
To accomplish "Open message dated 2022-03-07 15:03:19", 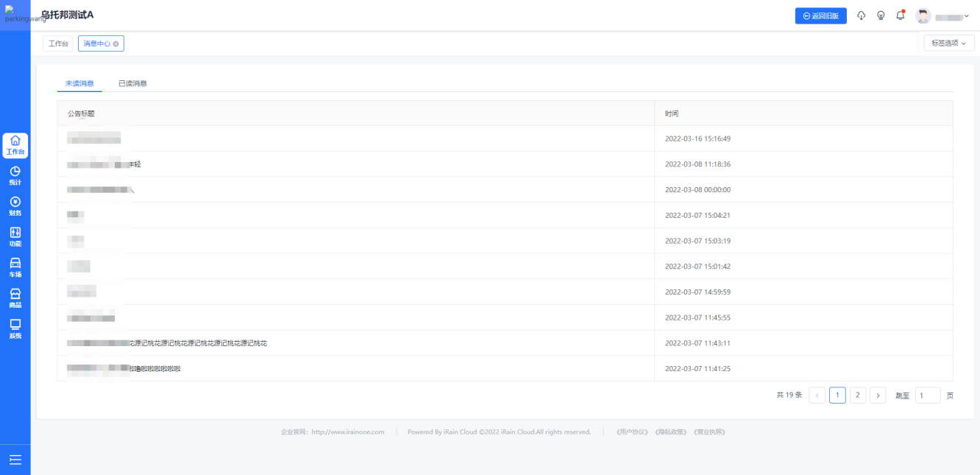I will click(505, 241).
